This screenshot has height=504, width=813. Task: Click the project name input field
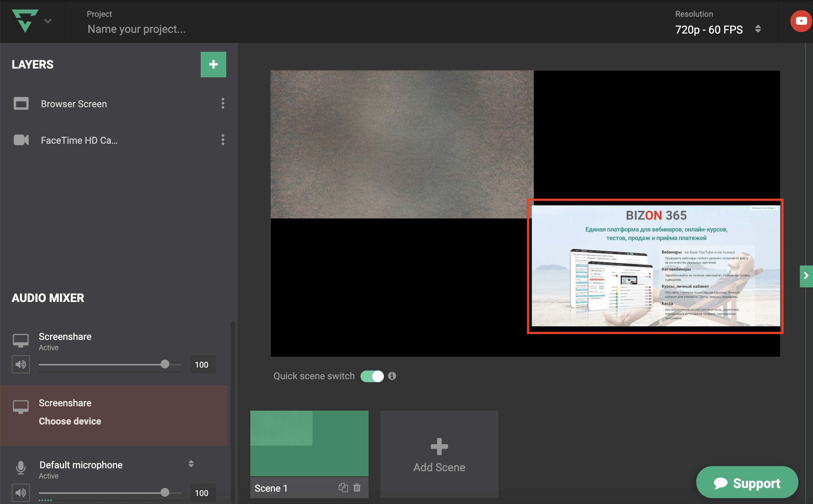[136, 29]
